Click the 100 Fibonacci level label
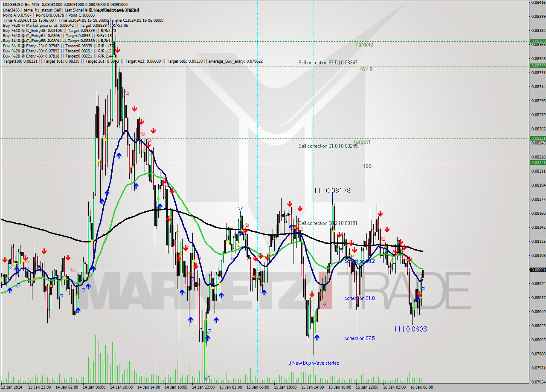This screenshot has height=392, width=546. pos(367,166)
